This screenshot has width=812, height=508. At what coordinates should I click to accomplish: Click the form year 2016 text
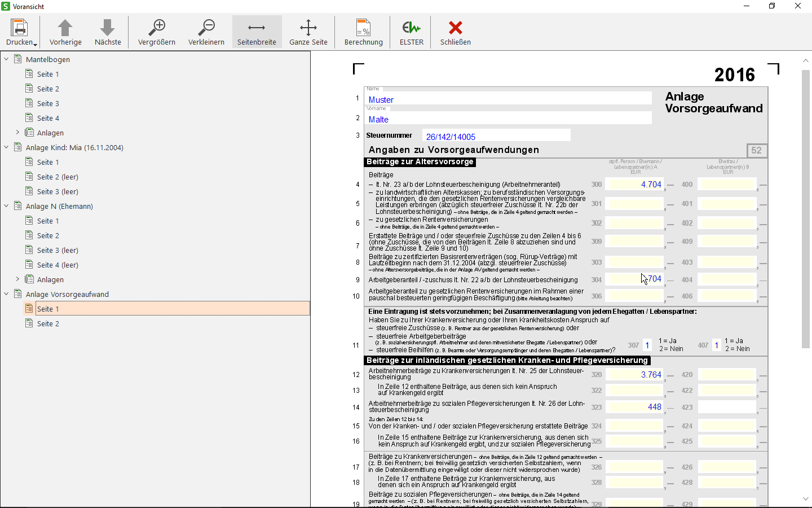(735, 75)
